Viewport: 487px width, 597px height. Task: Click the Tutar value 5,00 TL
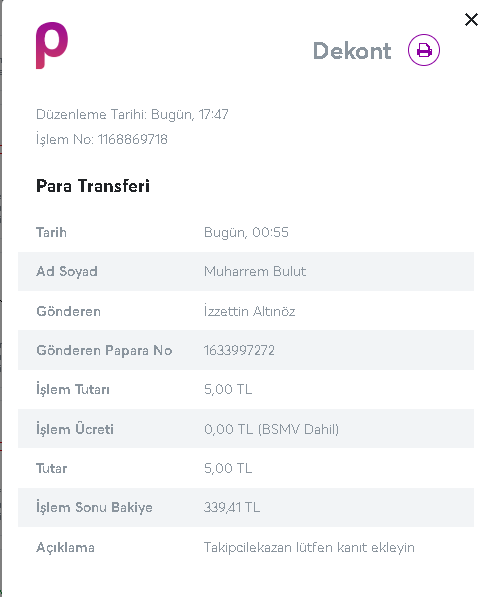click(228, 468)
